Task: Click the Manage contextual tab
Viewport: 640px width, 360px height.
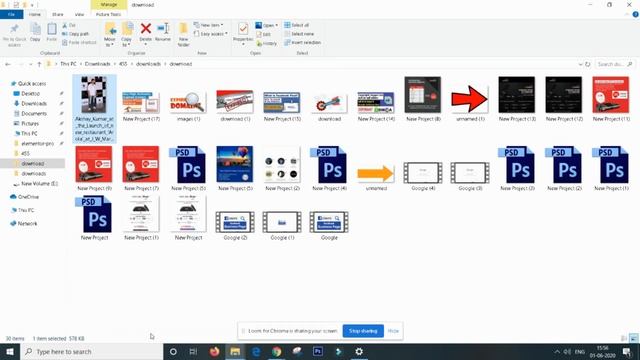Action: pos(109,4)
